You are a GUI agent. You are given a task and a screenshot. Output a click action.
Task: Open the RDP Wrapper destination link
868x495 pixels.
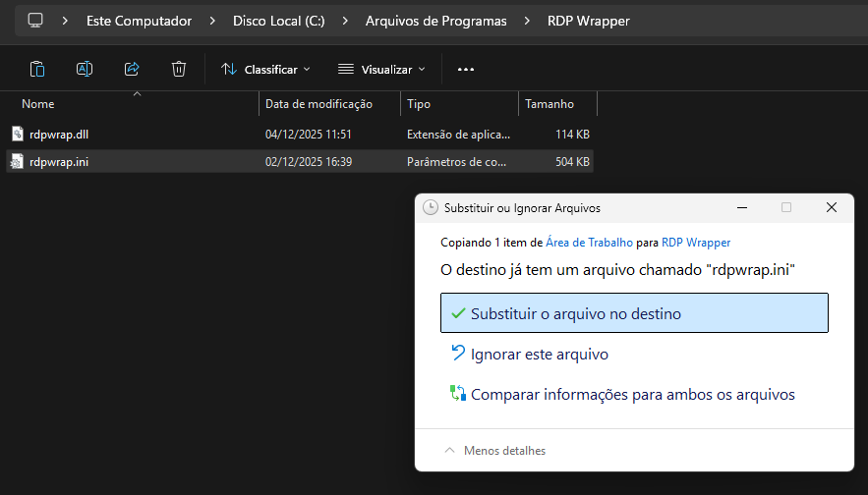click(x=695, y=242)
